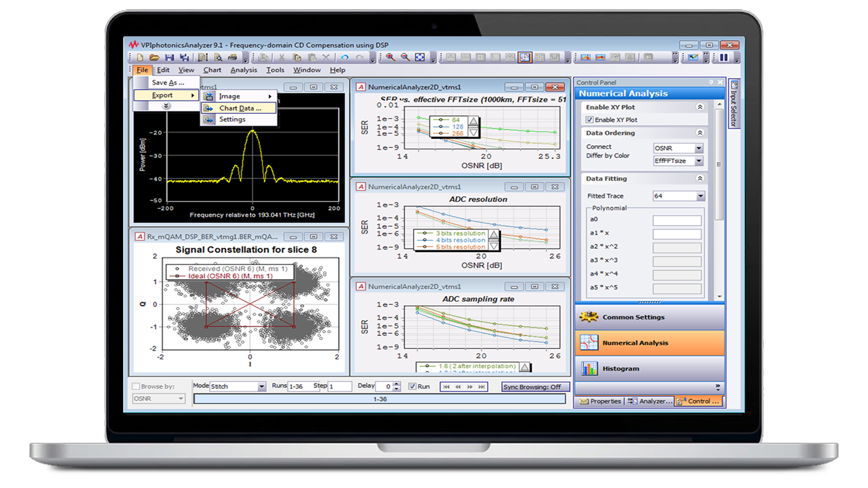Jump to first run playback button
Image resolution: width=868 pixels, height=488 pixels.
pyautogui.click(x=446, y=387)
